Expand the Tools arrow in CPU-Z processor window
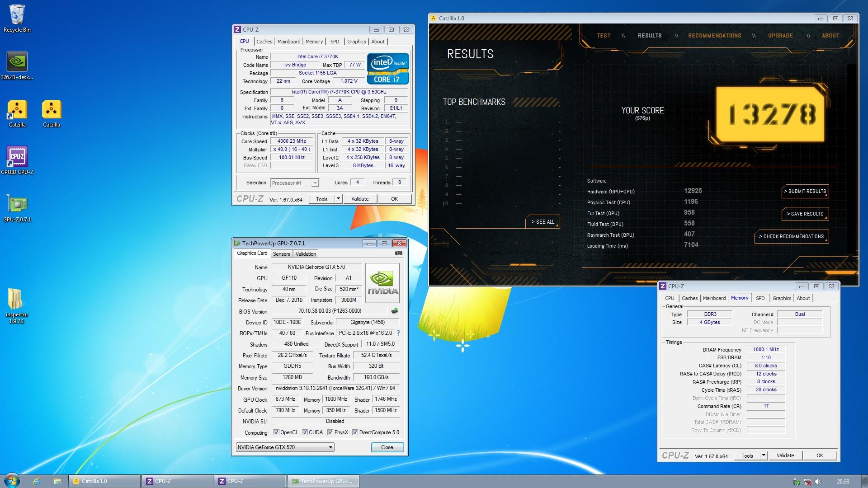 click(x=338, y=199)
